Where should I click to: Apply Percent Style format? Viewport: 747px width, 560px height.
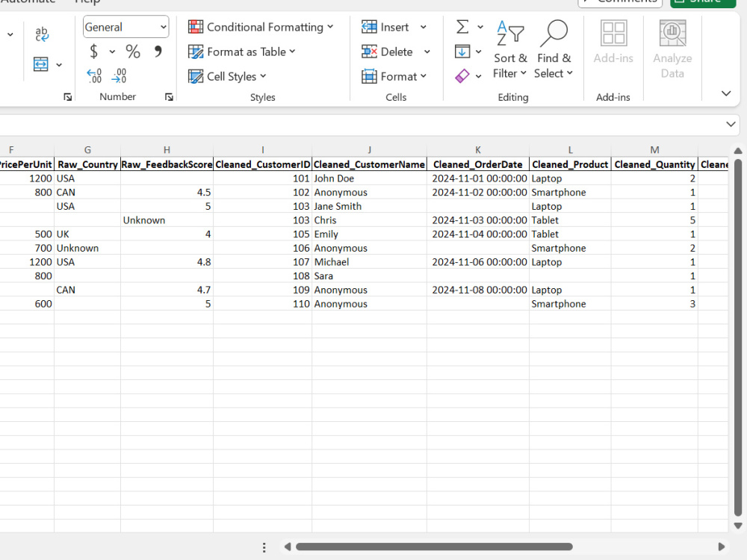pos(133,51)
